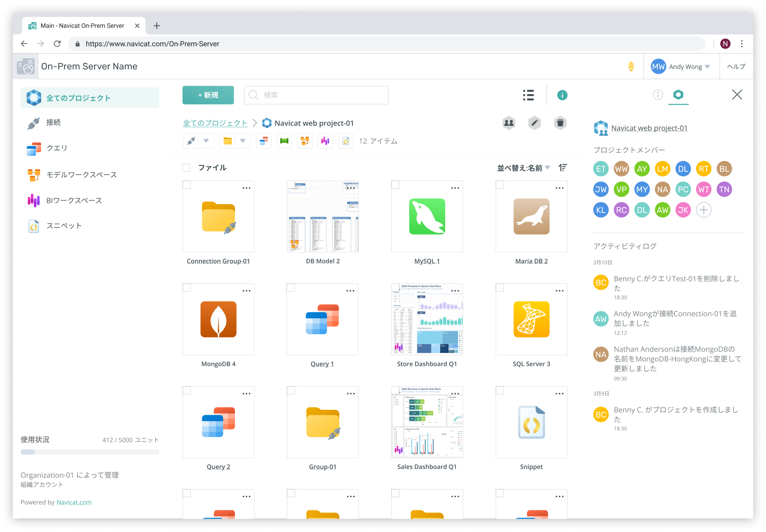The width and height of the screenshot is (766, 532).
Task: Open the MongoDB 4 leaf icon
Action: click(218, 319)
